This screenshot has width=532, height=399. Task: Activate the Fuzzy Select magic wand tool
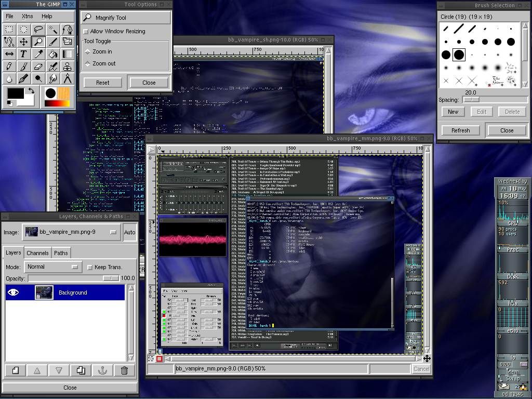pos(52,29)
